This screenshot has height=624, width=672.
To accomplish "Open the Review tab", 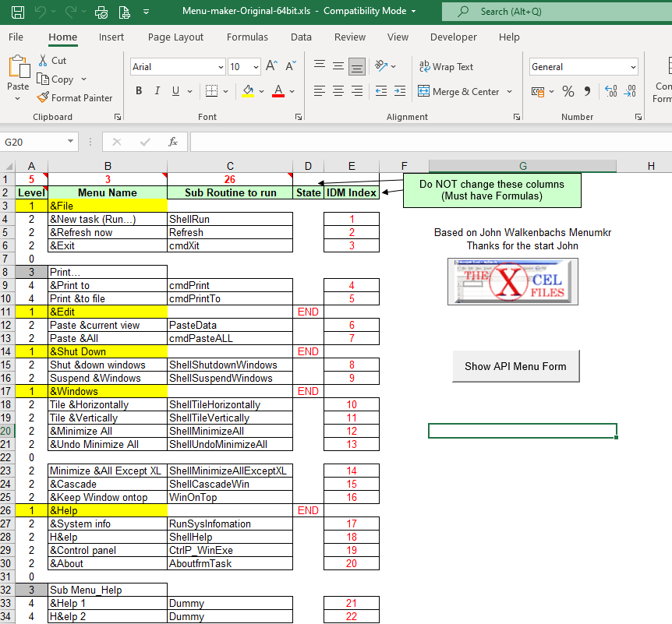I will click(x=350, y=37).
